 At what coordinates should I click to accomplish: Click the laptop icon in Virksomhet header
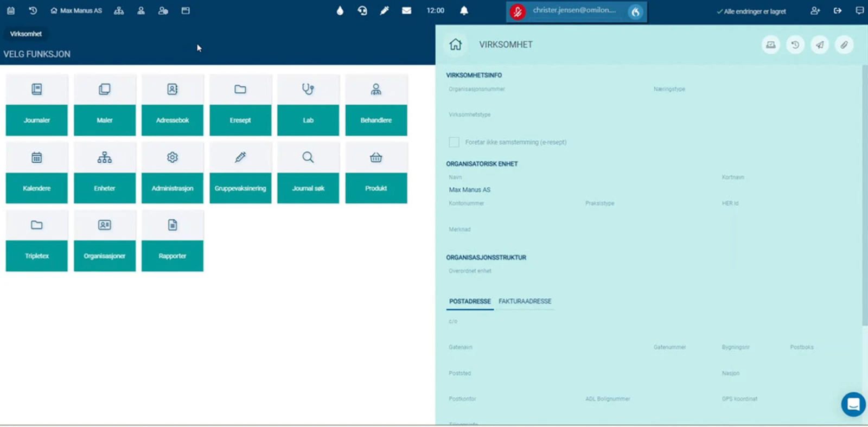770,45
